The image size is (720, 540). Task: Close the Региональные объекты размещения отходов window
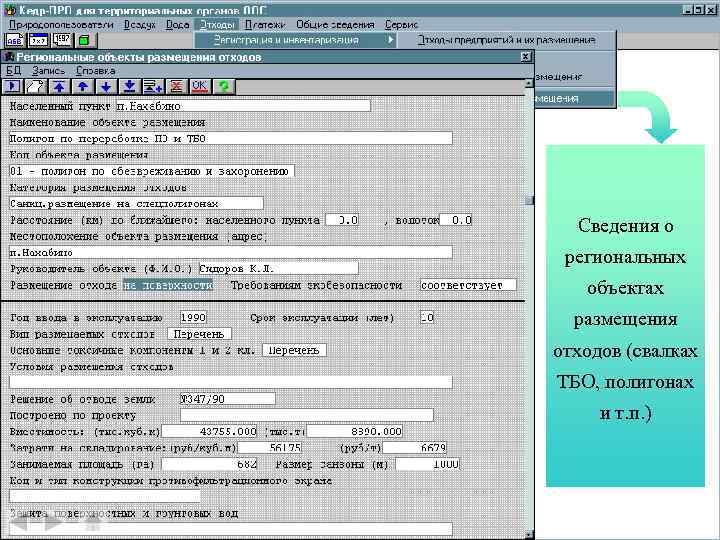click(x=526, y=56)
